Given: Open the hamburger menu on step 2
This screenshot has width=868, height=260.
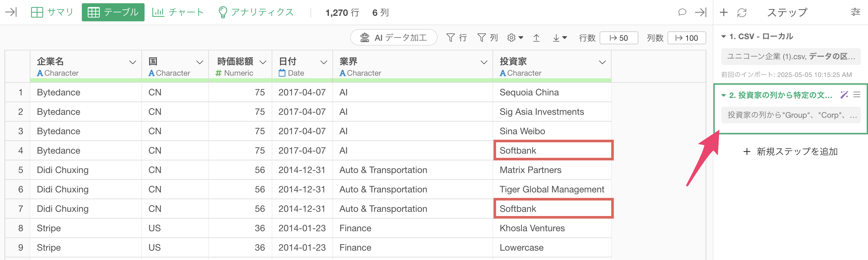Looking at the screenshot, I should [857, 95].
